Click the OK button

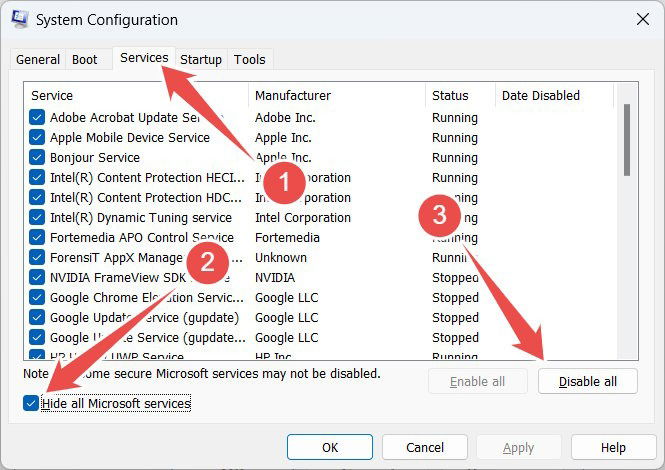point(330,447)
